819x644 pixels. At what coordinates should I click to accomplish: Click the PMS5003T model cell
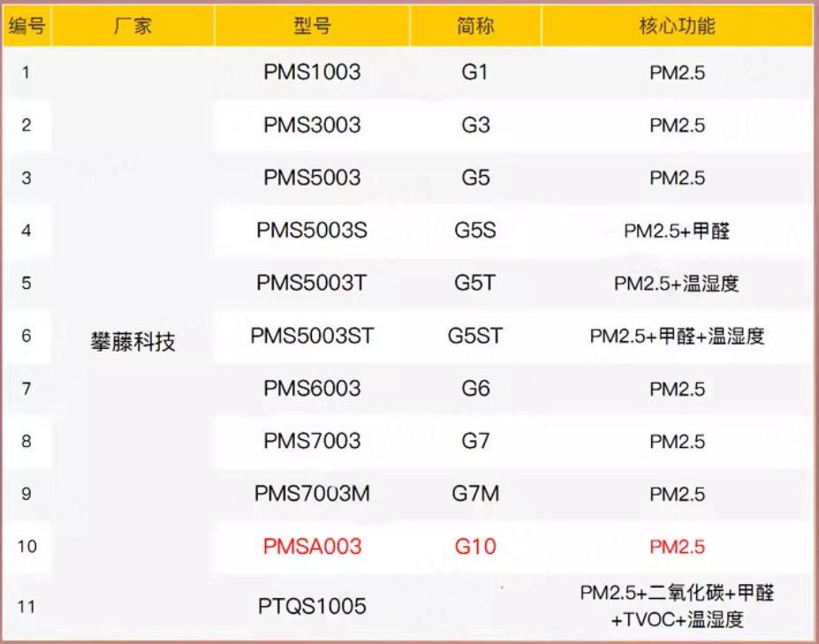coord(312,283)
